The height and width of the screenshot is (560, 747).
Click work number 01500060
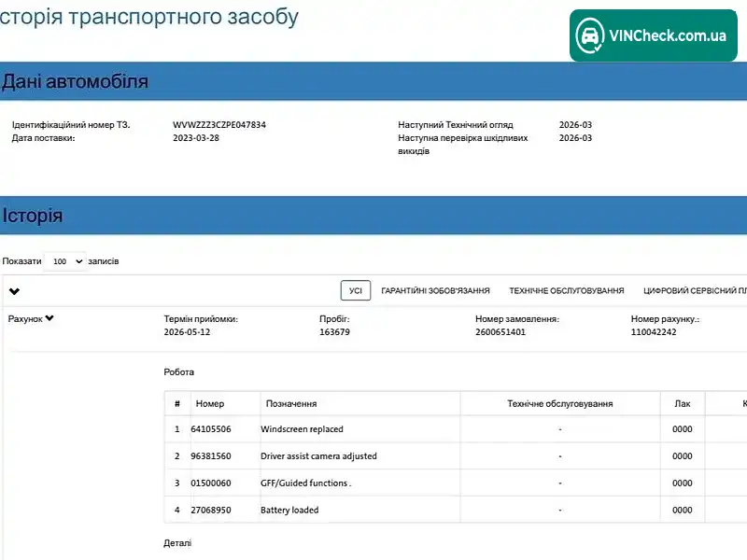pyautogui.click(x=211, y=483)
